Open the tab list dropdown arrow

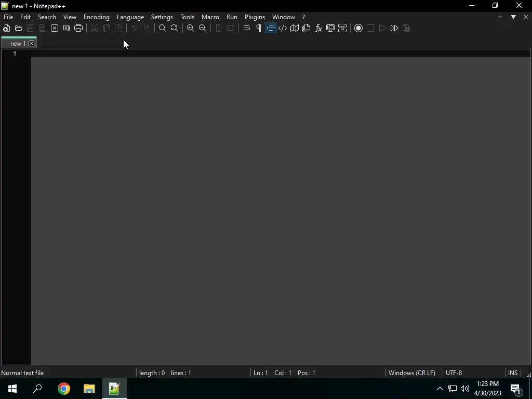point(513,17)
